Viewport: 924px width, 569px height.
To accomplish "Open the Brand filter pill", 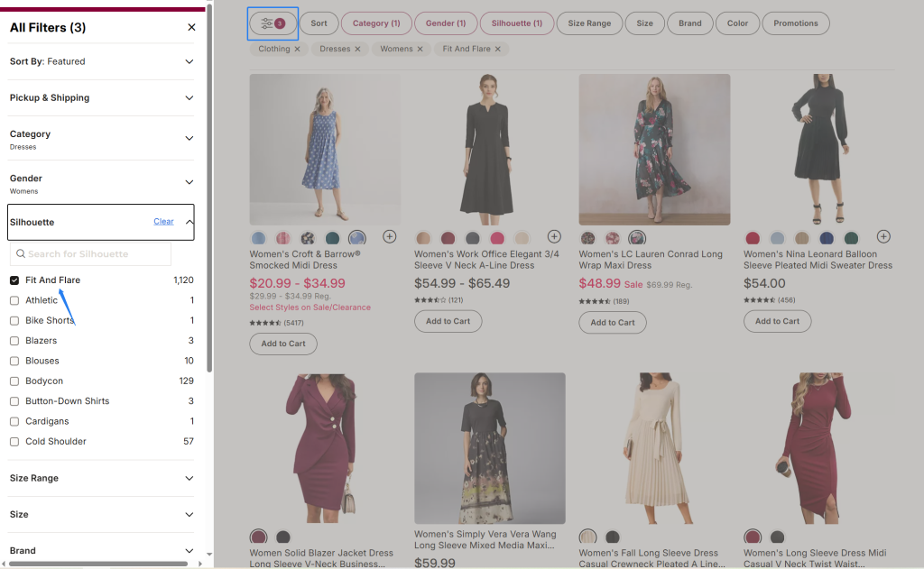I will (689, 23).
